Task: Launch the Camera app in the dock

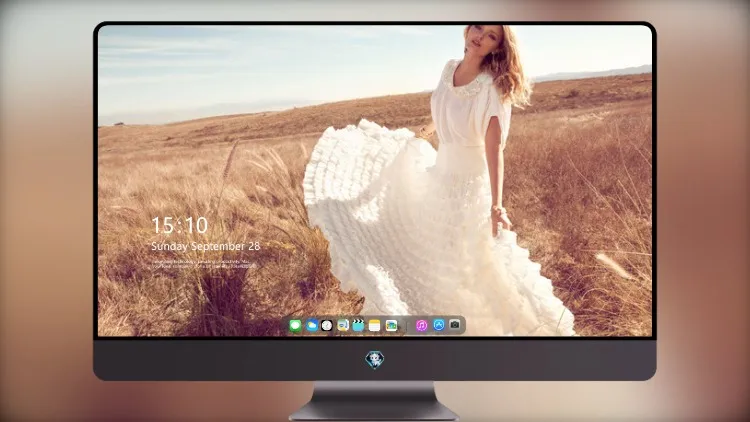Action: (455, 325)
